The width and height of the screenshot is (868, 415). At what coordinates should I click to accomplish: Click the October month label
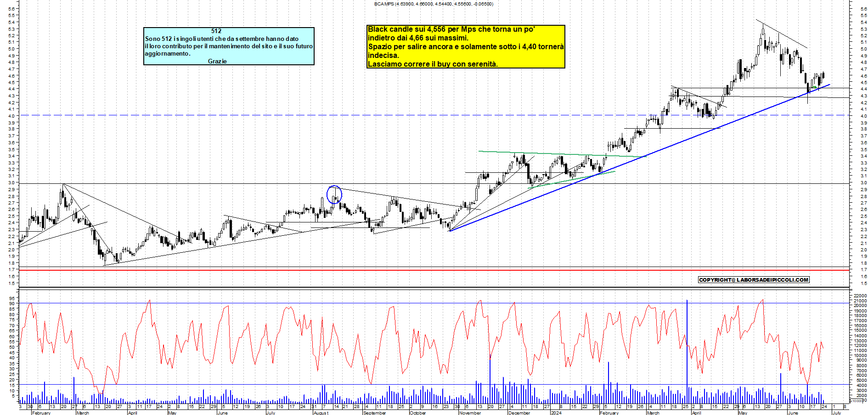click(417, 413)
